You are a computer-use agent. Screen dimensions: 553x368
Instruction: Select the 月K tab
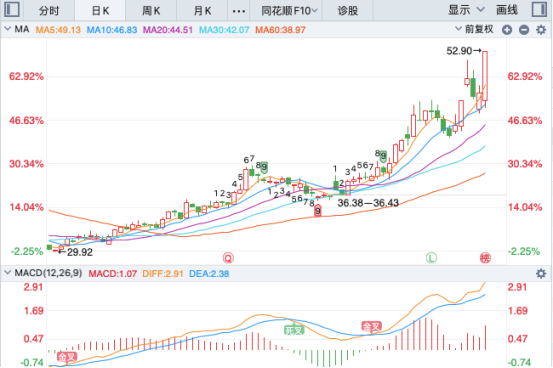(x=202, y=11)
